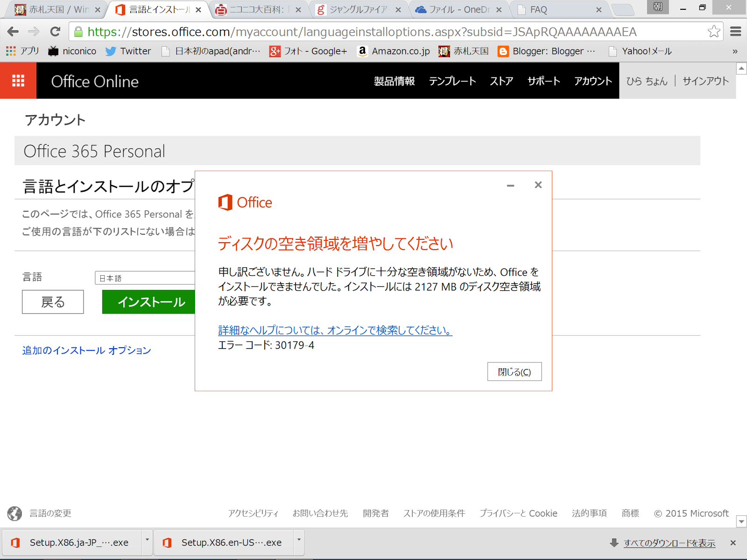Open the Amazon.co.jp bookmark
The height and width of the screenshot is (560, 747).
click(393, 51)
